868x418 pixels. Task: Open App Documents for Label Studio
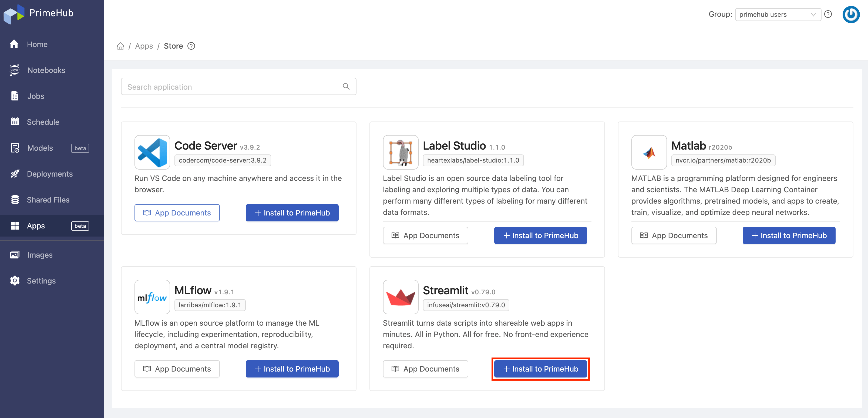(x=425, y=235)
